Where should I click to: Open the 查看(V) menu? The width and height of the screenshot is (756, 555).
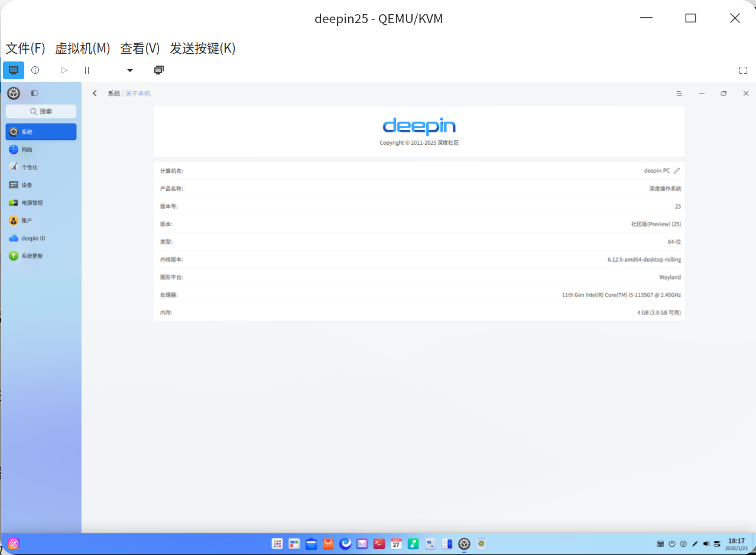(x=139, y=48)
